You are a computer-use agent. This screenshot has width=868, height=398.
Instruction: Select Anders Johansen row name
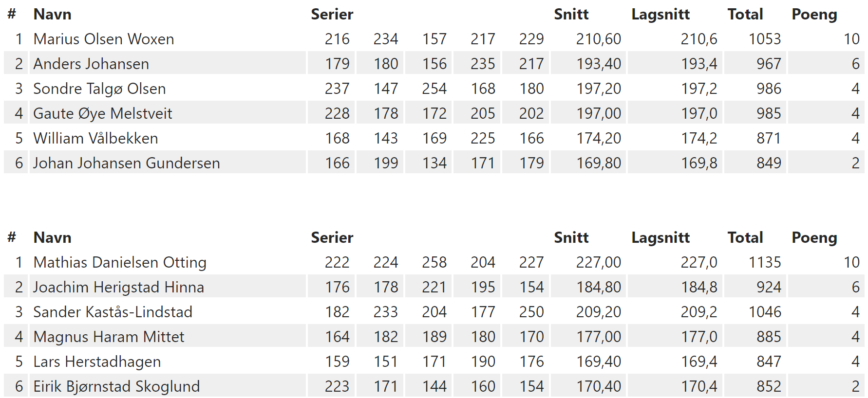point(91,64)
